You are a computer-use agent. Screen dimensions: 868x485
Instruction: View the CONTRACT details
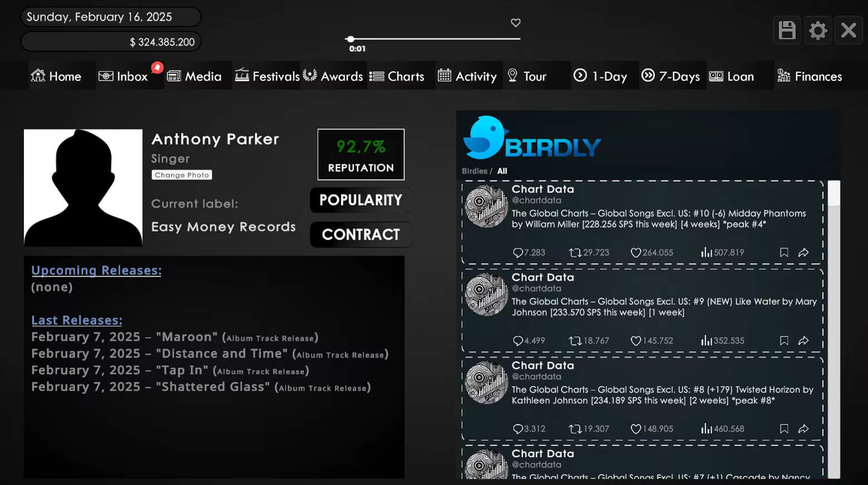[x=361, y=235]
